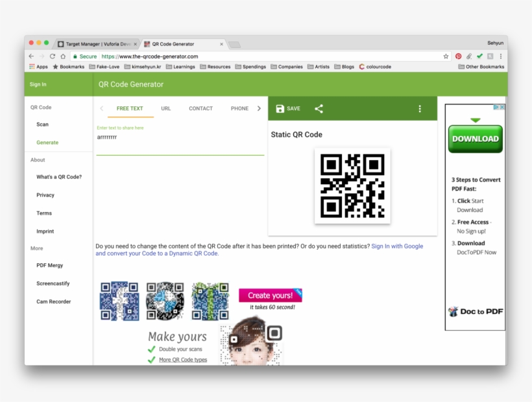Image resolution: width=532 pixels, height=402 pixels.
Task: Close the QR Code Generator browser tab
Action: (221, 44)
